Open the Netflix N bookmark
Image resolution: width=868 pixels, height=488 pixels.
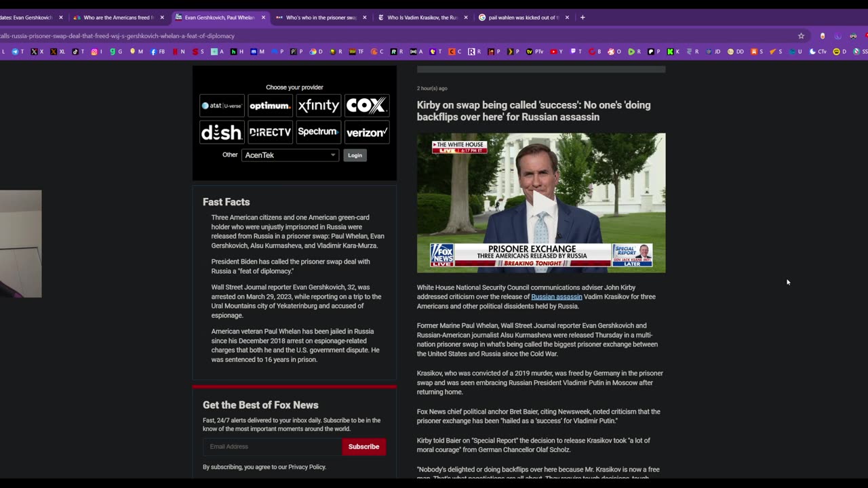[x=178, y=52]
